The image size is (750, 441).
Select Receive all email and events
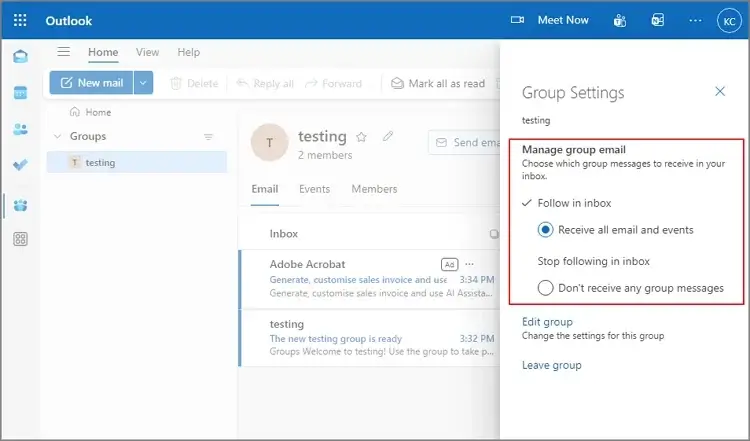(x=545, y=230)
